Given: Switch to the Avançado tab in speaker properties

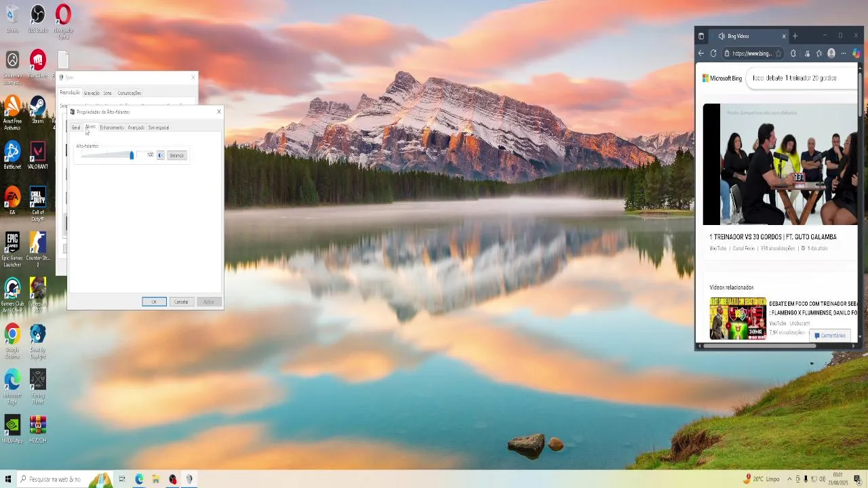Looking at the screenshot, I should click(x=136, y=127).
